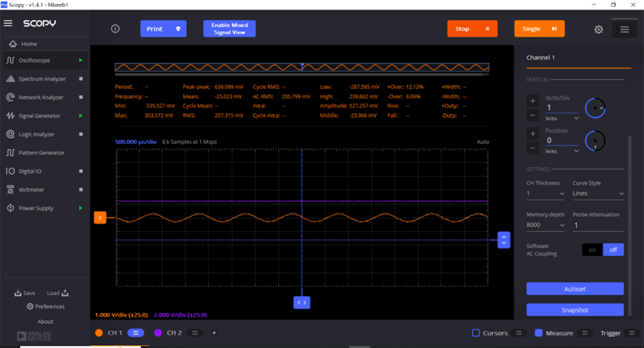Screen dimensions: 644x348
Task: Open Curve Style dropdown
Action: [598, 194]
